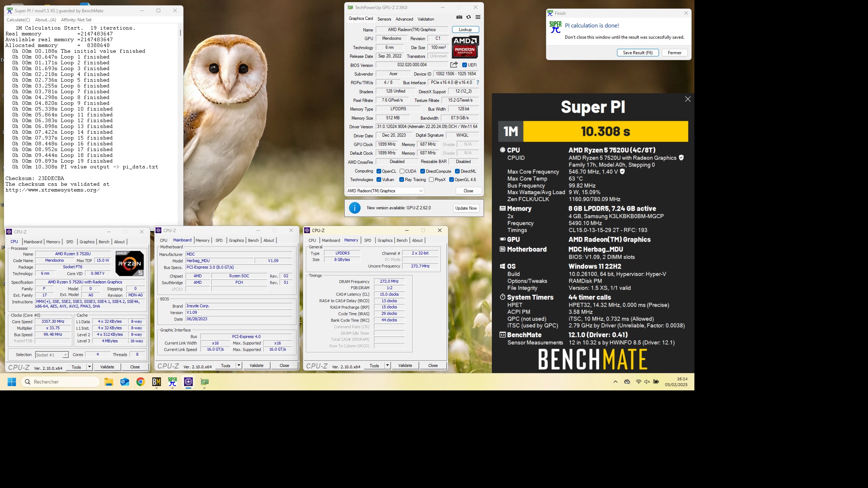This screenshot has width=868, height=488.
Task: Click the CPUID verified shield icon in BenchMate
Action: point(681,158)
